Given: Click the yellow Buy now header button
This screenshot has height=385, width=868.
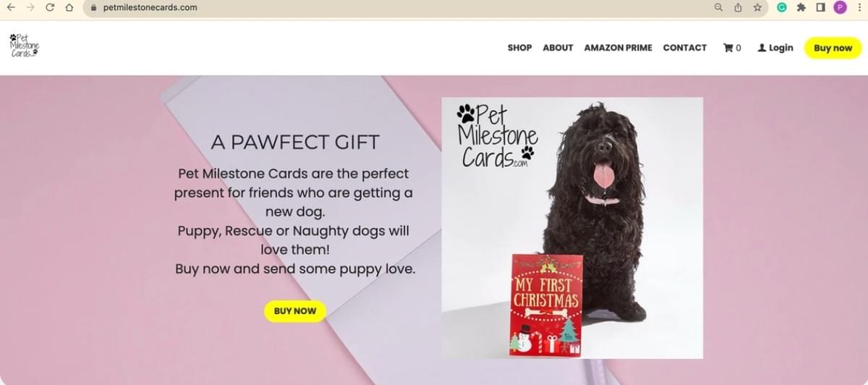Looking at the screenshot, I should (833, 48).
